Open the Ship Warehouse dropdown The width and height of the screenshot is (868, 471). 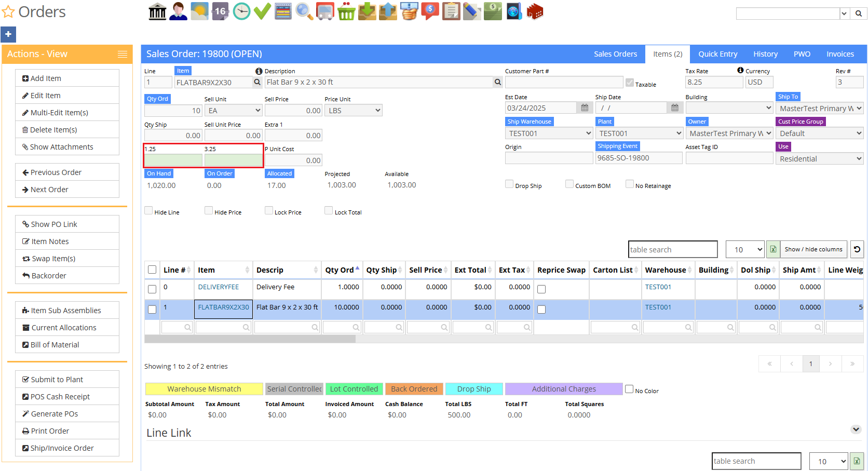[x=549, y=133]
